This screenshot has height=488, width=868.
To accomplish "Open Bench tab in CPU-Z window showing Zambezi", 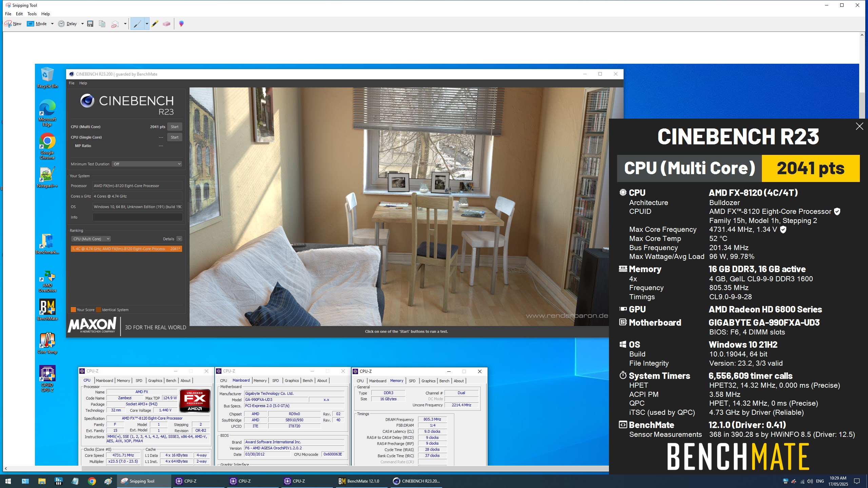I will 171,381.
